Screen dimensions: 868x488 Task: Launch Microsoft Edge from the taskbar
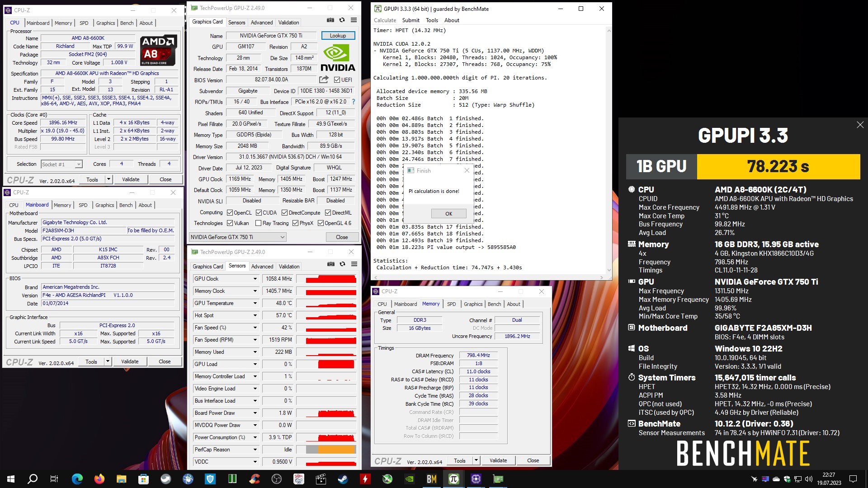[77, 479]
